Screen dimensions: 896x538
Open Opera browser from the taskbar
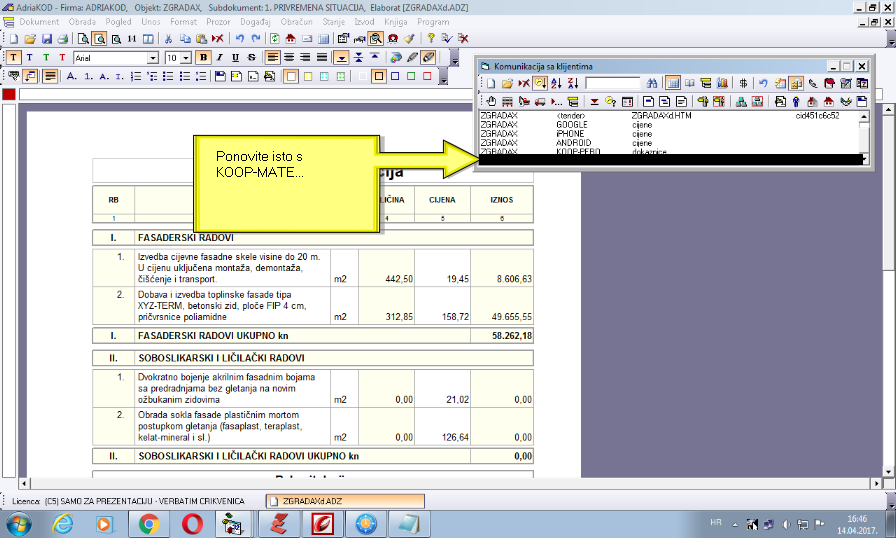pos(192,524)
